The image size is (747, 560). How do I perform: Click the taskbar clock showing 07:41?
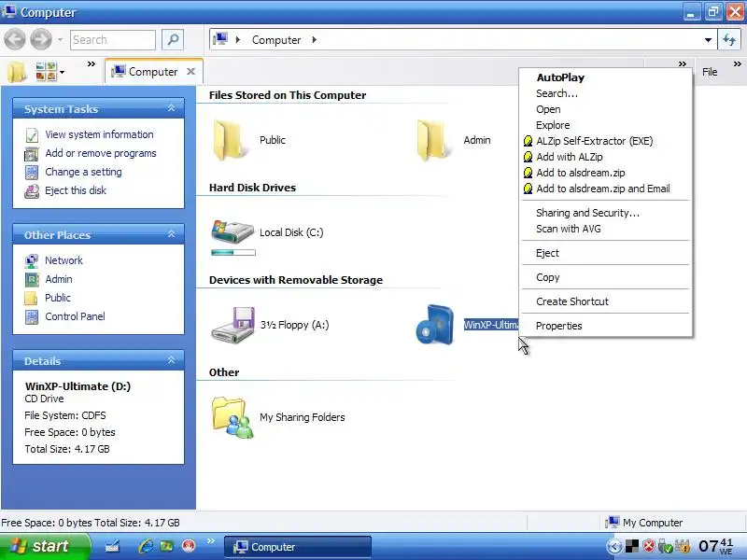tap(716, 546)
